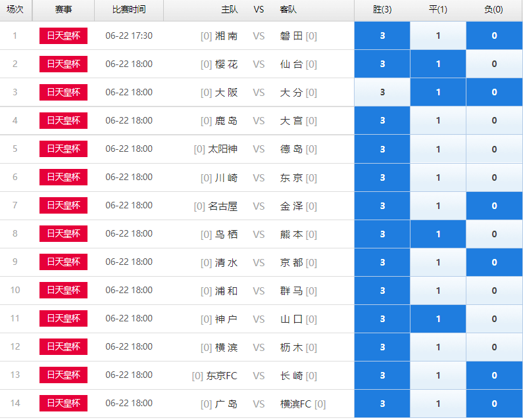The width and height of the screenshot is (523, 420).
Task: Select draw (1) for 浦和 vs 群马
Action: pos(438,291)
